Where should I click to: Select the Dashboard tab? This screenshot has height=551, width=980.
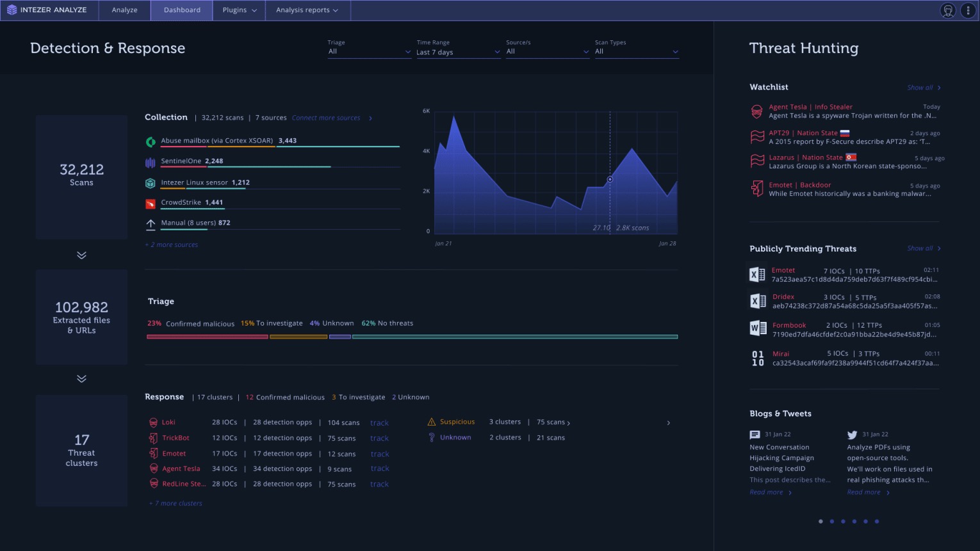182,10
